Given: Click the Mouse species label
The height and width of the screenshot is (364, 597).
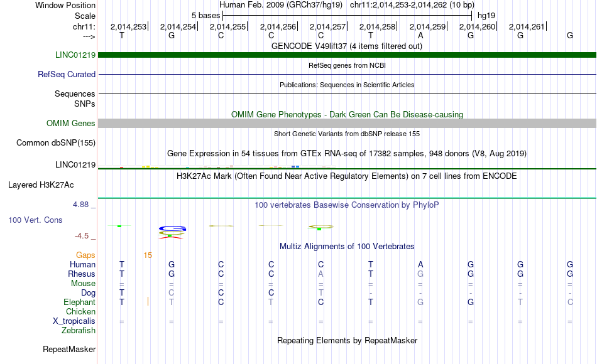Looking at the screenshot, I should pos(83,284).
